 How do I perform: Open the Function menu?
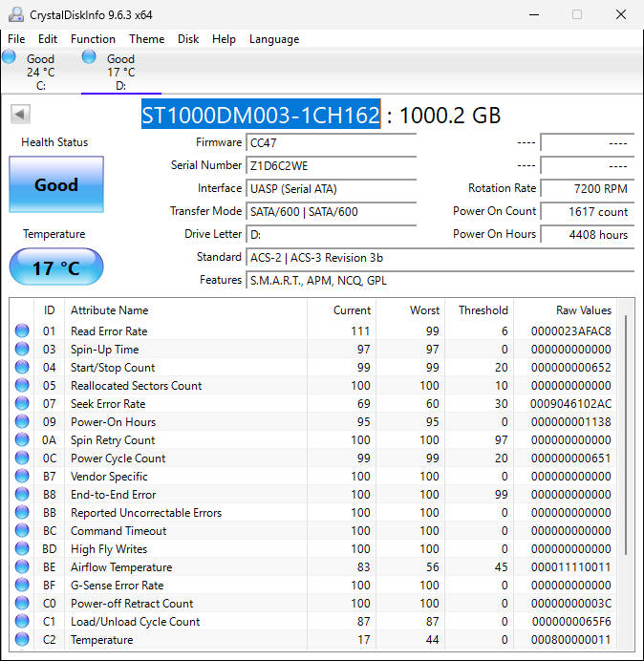(93, 39)
